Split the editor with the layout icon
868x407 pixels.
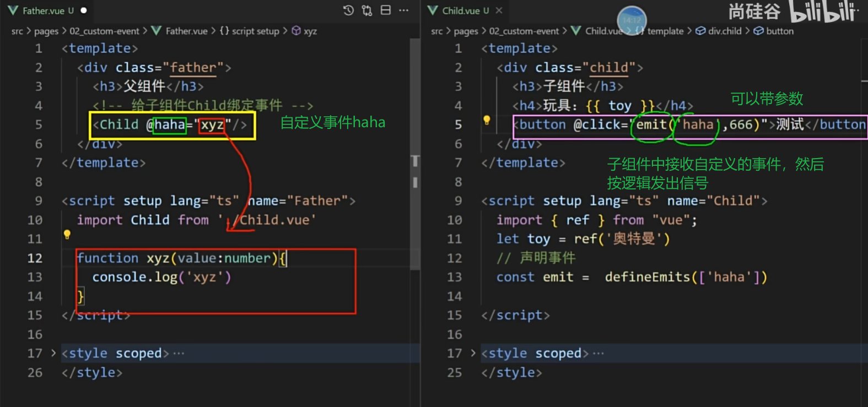pyautogui.click(x=386, y=10)
